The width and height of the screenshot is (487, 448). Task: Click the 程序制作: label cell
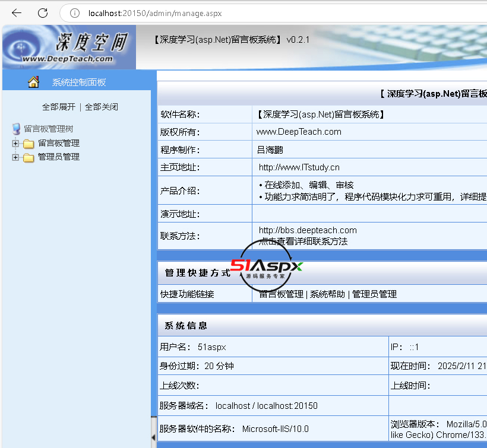point(205,150)
